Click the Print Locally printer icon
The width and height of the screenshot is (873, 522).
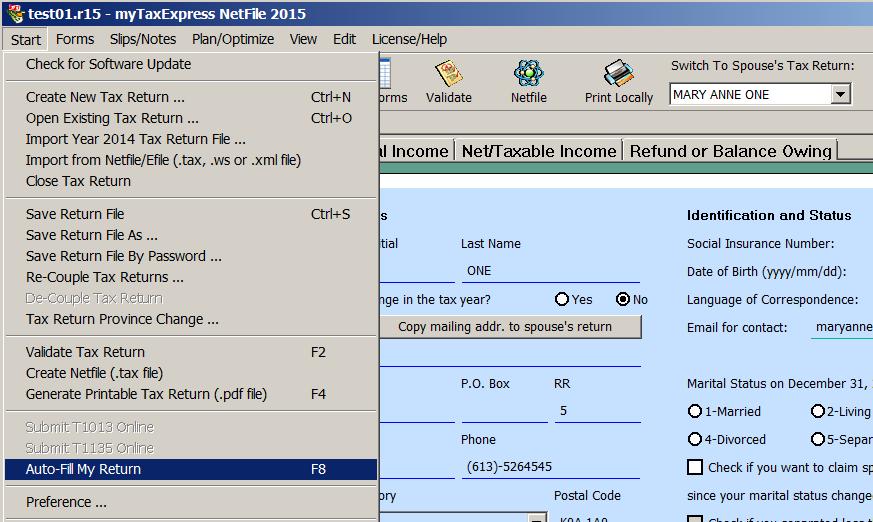click(618, 73)
